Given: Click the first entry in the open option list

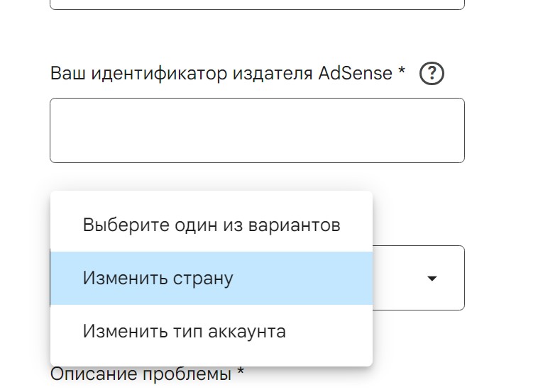Looking at the screenshot, I should [212, 225].
